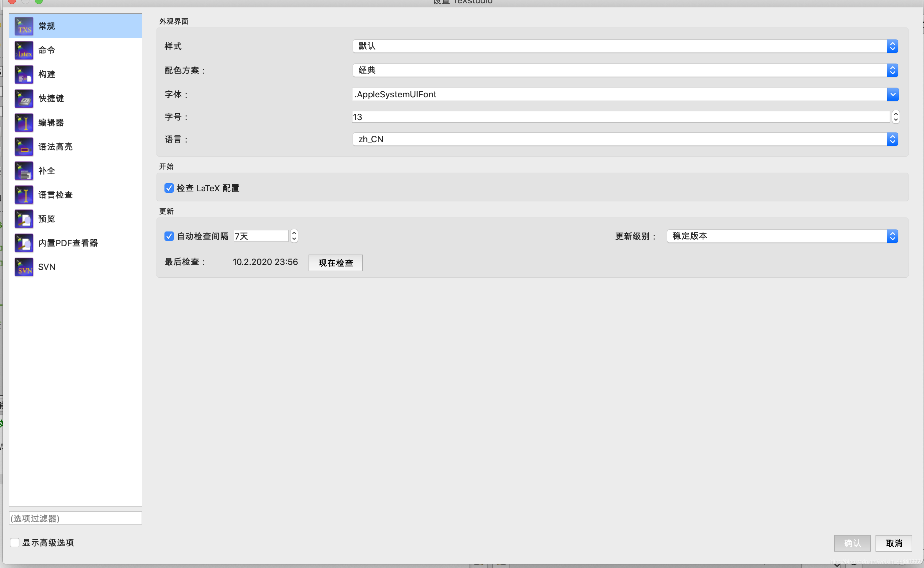Disable the 自动检查间隔 checkbox
924x568 pixels.
point(169,236)
